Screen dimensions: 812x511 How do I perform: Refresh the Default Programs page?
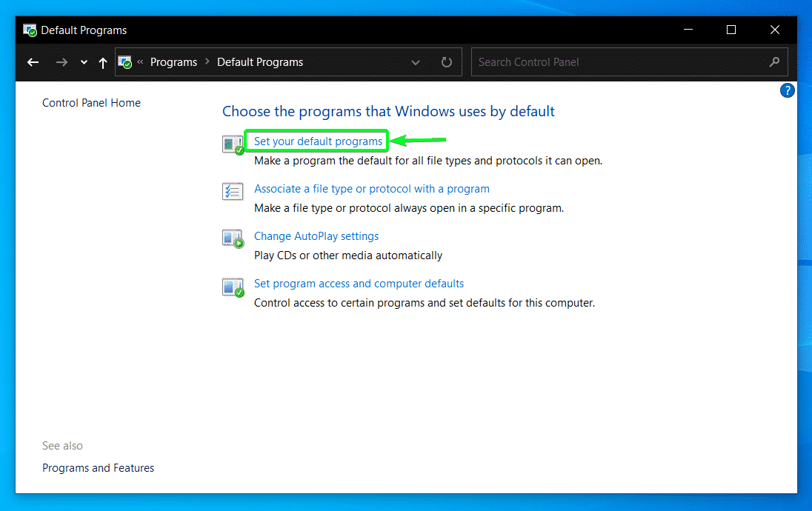click(447, 62)
